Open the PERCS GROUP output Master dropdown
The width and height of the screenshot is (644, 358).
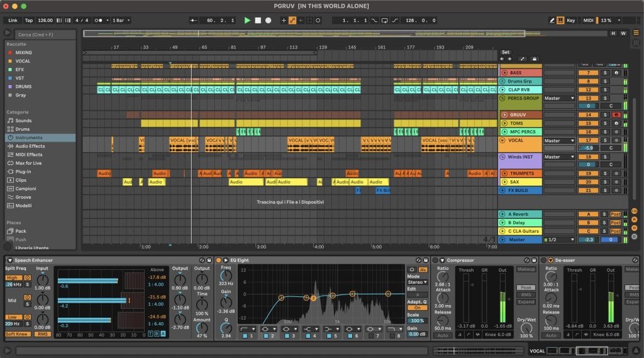[x=559, y=98]
